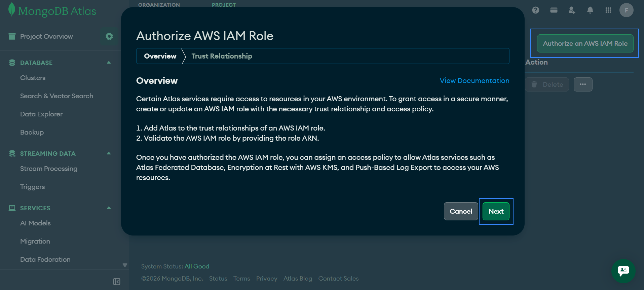The height and width of the screenshot is (290, 644).
Task: Click the Next button
Action: coord(496,211)
